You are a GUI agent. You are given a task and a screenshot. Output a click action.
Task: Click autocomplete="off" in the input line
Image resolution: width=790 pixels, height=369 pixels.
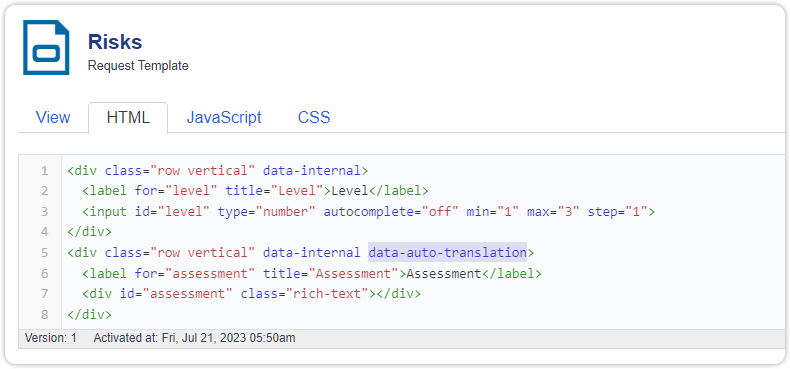(391, 212)
